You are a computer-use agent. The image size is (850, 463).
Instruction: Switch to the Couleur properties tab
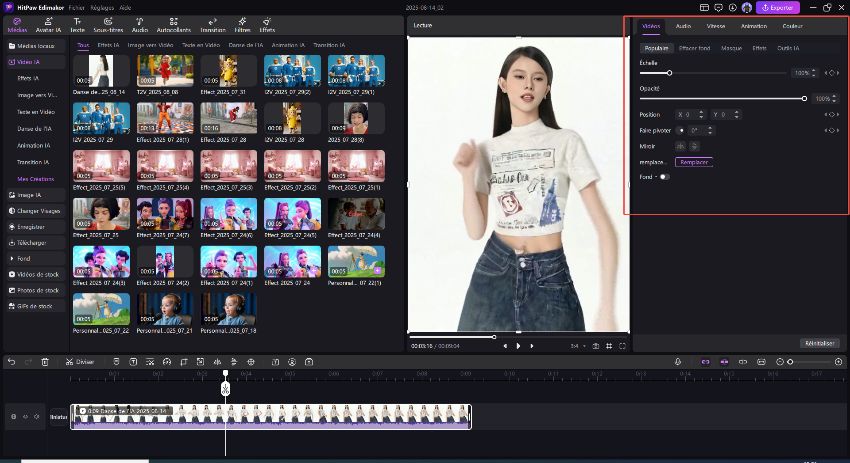tap(793, 26)
